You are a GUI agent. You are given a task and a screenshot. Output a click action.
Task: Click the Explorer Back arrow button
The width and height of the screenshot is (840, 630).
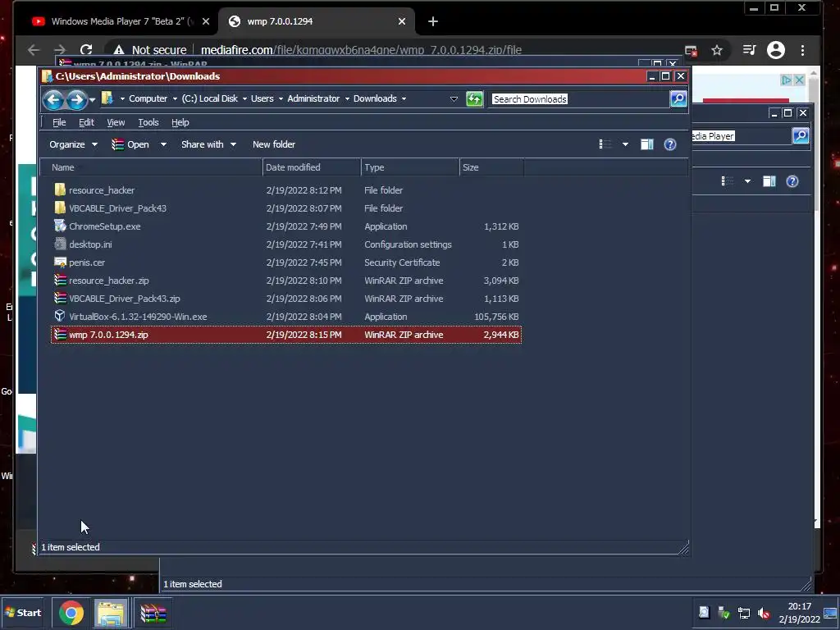pyautogui.click(x=53, y=99)
